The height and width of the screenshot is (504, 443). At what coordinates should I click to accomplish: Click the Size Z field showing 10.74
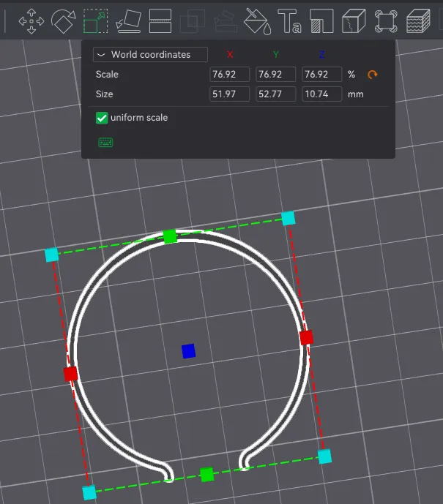(321, 94)
